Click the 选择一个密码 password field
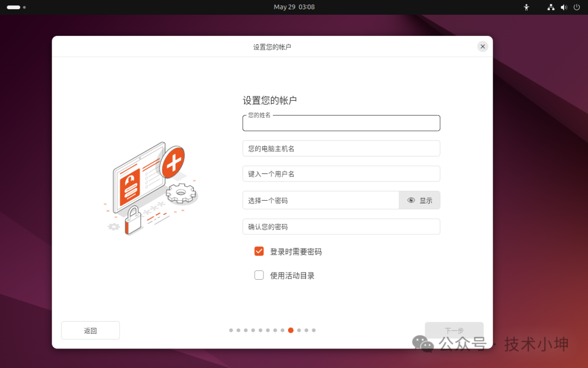 321,201
